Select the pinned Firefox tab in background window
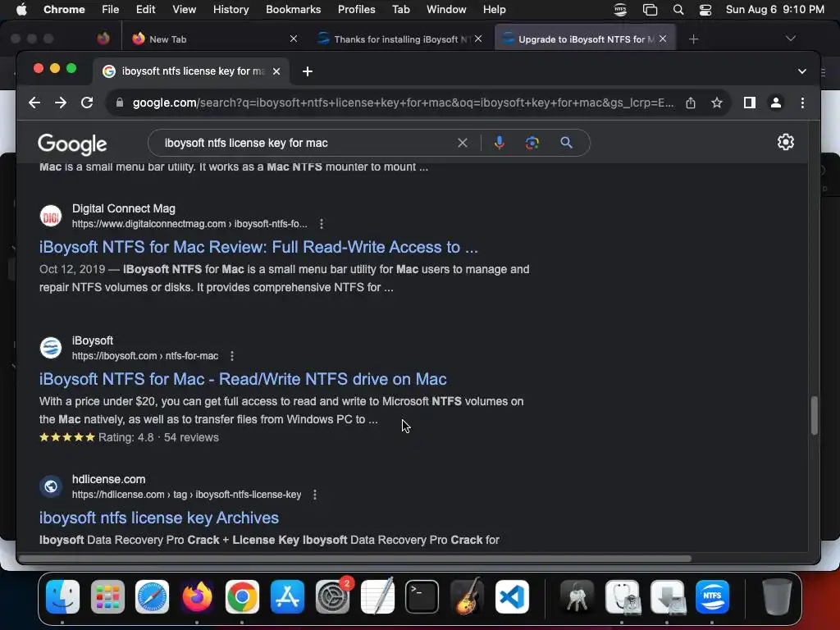Viewport: 840px width, 630px height. (103, 39)
